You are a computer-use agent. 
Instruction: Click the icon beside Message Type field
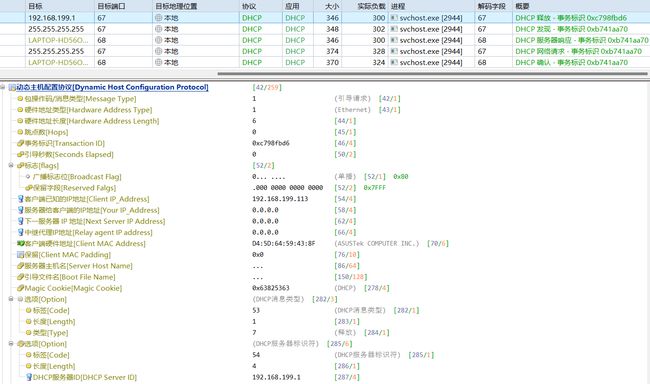pyautogui.click(x=20, y=99)
